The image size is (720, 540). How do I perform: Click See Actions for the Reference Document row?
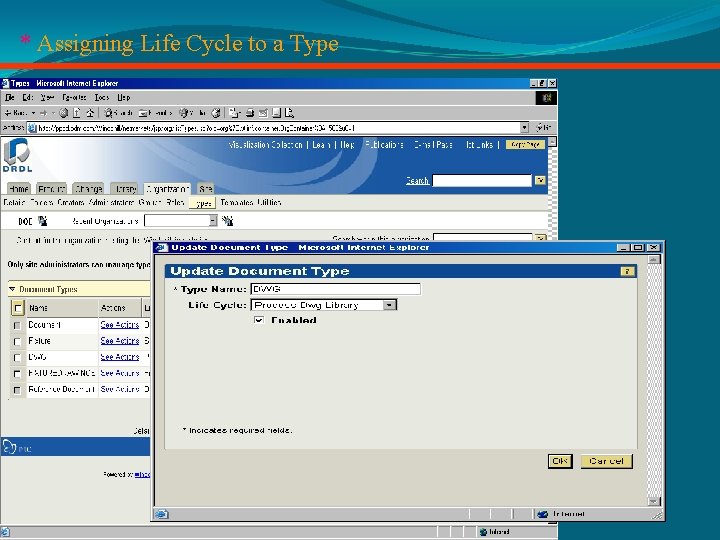click(x=120, y=389)
